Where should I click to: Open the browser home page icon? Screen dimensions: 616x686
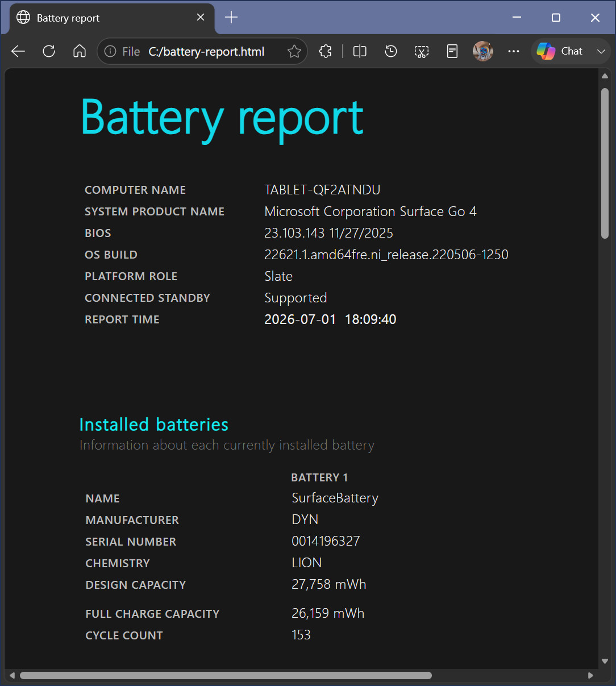(x=80, y=51)
